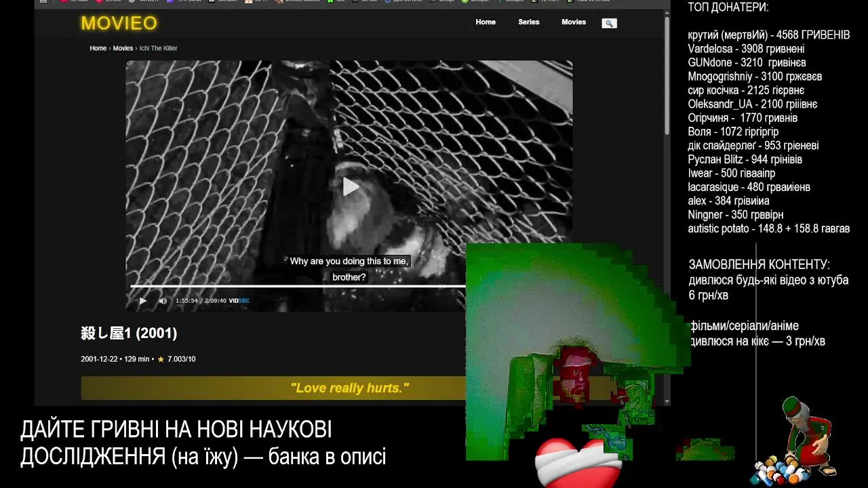Viewport: 868px width, 488px height.
Task: Click the donor row 'Mnogogrishniy - 3100'
Action: coord(755,77)
